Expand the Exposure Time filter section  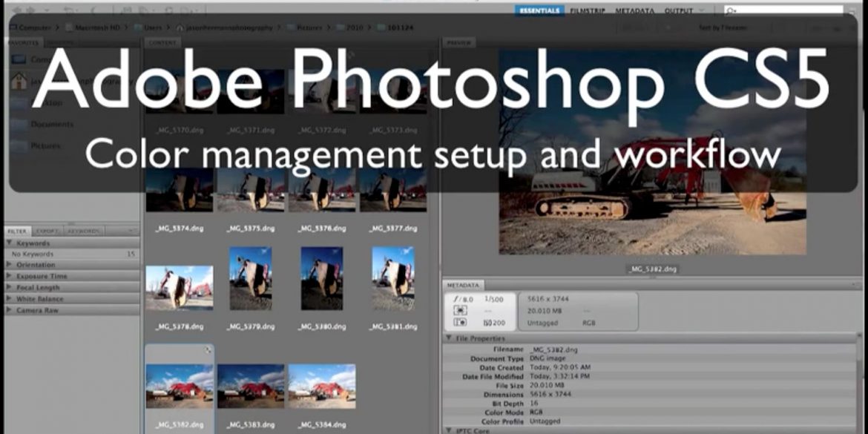tap(10, 276)
